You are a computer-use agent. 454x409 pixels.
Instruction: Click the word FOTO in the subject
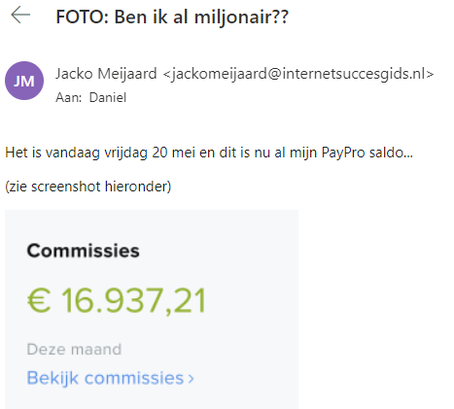coord(82,17)
